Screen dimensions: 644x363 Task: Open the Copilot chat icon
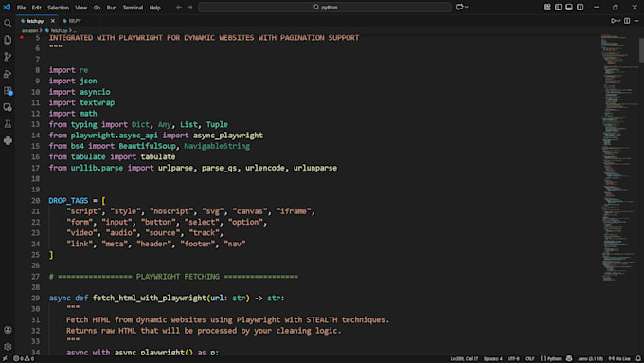pyautogui.click(x=459, y=7)
